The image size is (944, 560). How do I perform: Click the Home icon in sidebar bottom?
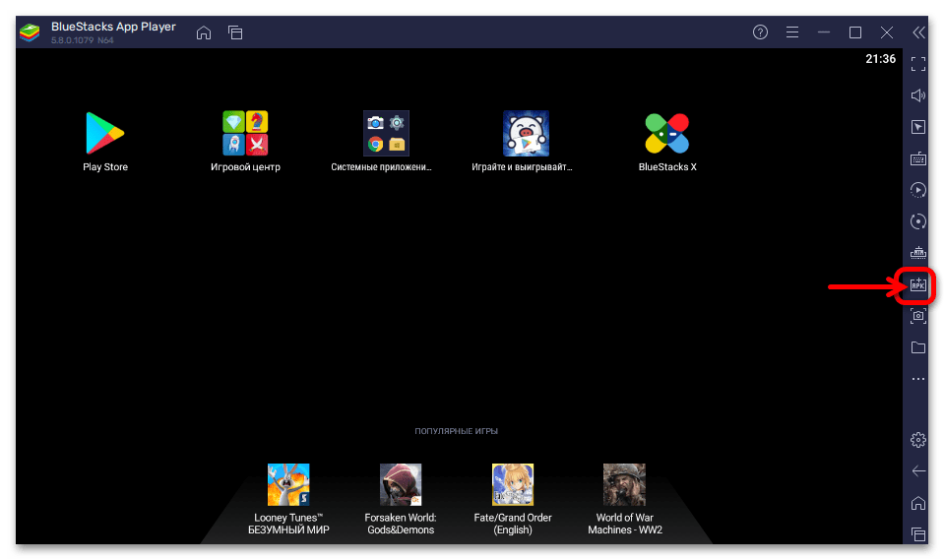(x=918, y=503)
